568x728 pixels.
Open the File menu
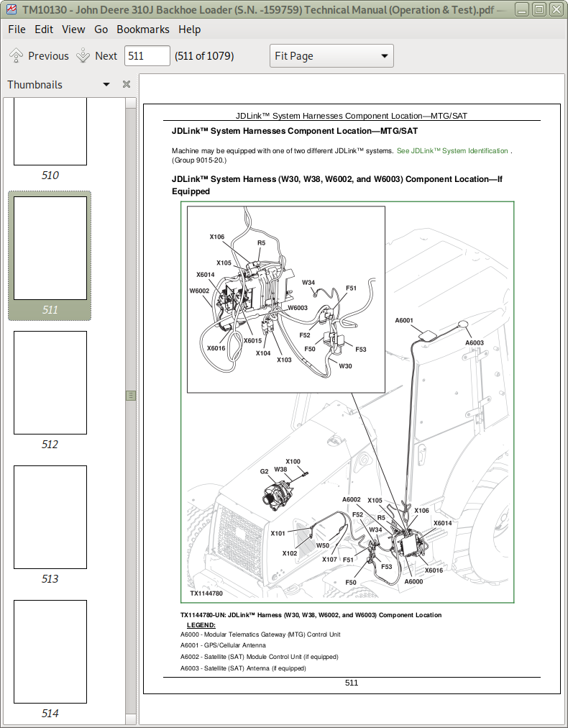[17, 29]
